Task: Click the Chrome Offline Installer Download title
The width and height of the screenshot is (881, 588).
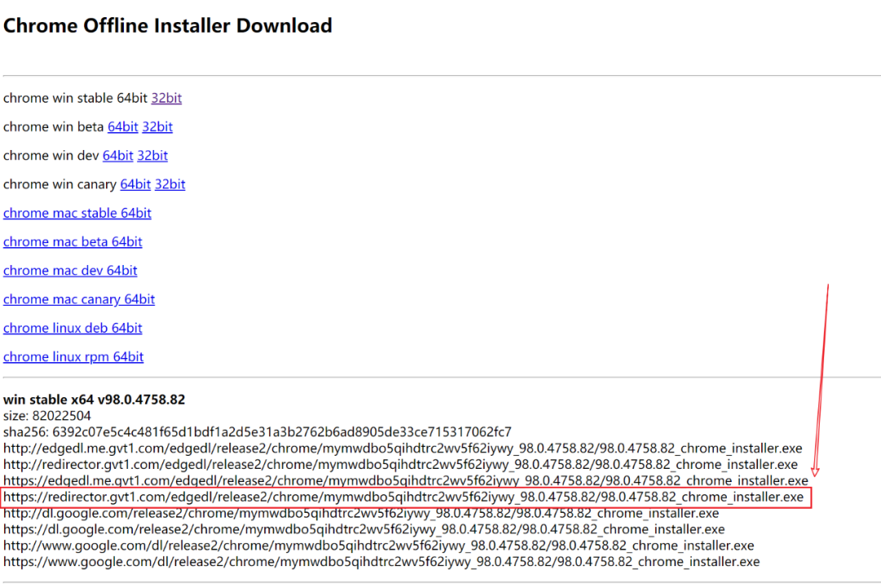Action: pyautogui.click(x=167, y=26)
